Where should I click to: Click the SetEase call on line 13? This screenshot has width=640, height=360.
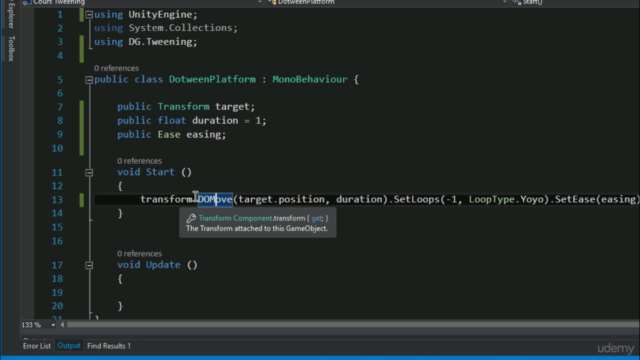coord(575,199)
